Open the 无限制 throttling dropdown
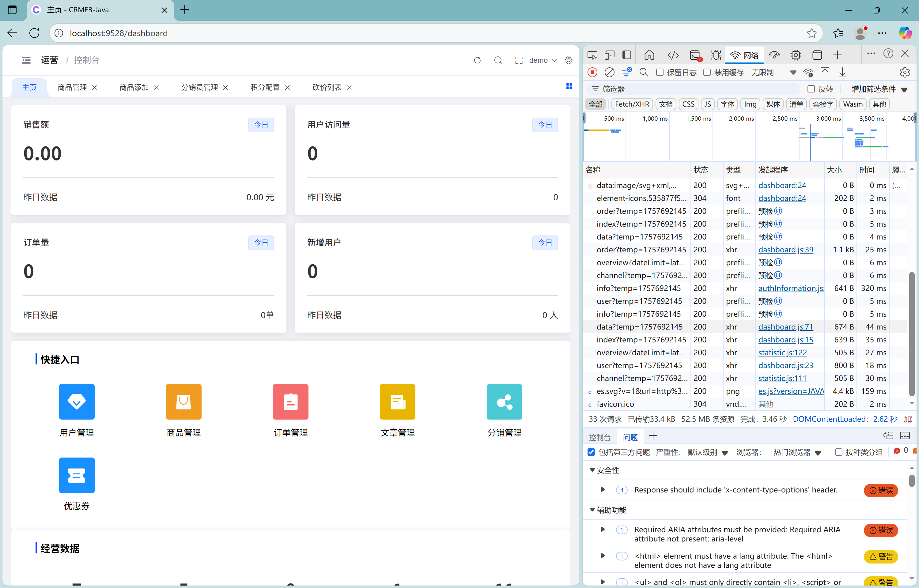919x588 pixels. (774, 72)
